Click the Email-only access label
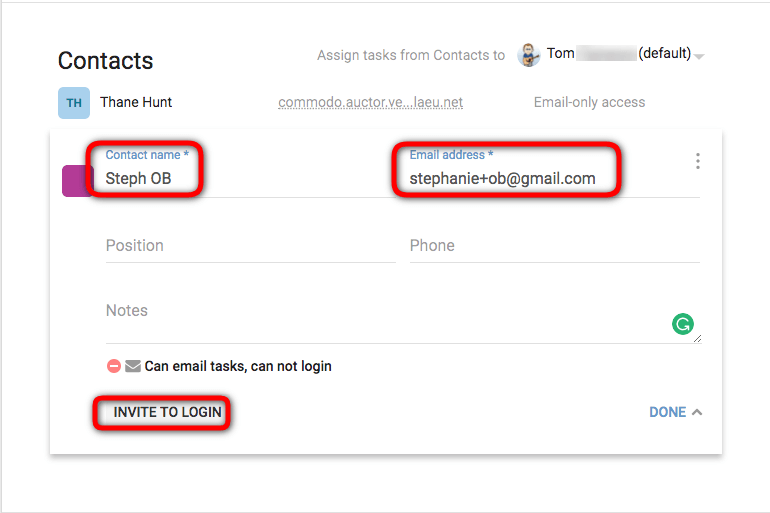Image resolution: width=770 pixels, height=513 pixels. click(589, 102)
